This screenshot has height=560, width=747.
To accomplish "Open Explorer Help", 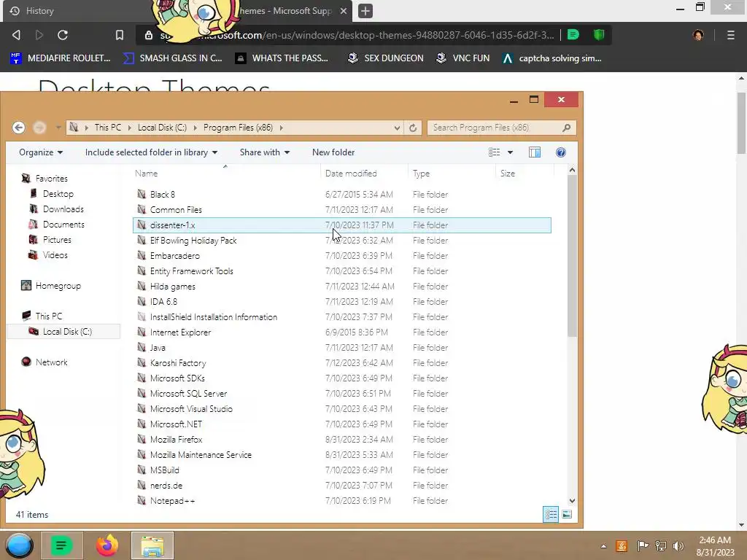I will [x=561, y=152].
